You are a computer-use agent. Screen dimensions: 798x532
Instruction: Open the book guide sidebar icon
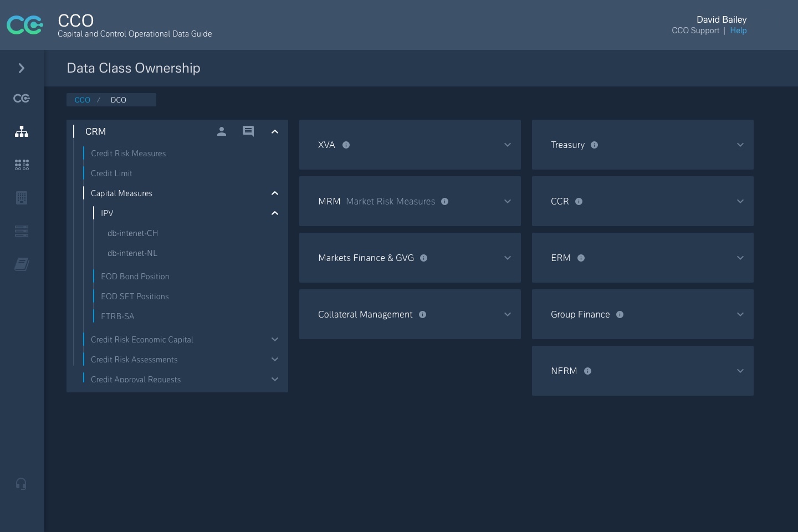(22, 264)
